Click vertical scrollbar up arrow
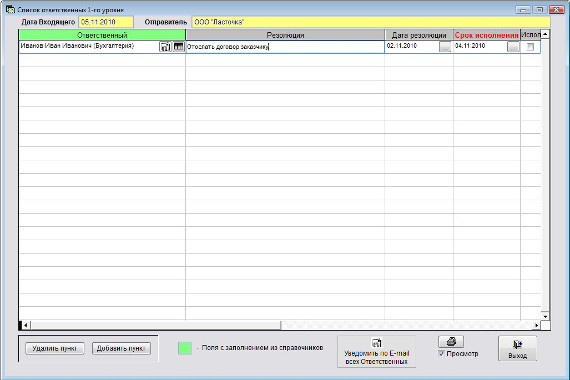The height and width of the screenshot is (380, 570). click(x=545, y=35)
